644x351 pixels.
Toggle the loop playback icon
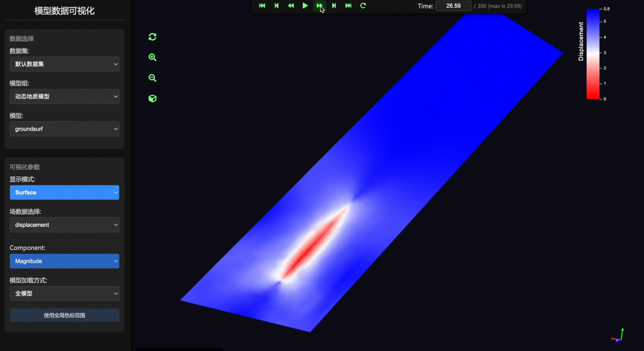(x=363, y=5)
